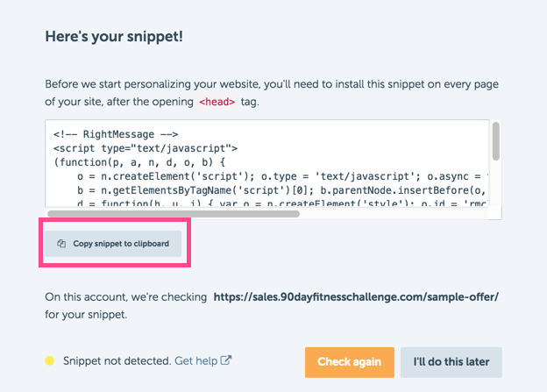This screenshot has height=392, width=547.
Task: Open the Get help link
Action: coord(196,360)
